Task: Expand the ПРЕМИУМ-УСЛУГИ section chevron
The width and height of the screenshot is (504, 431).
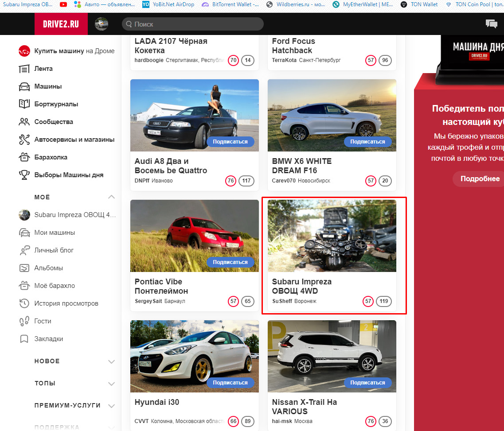Action: [x=112, y=406]
